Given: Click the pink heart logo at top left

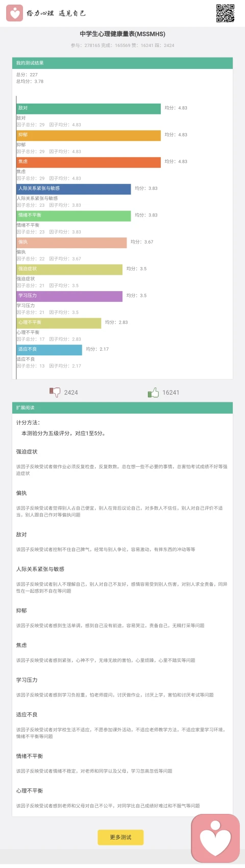Looking at the screenshot, I should 14,13.
